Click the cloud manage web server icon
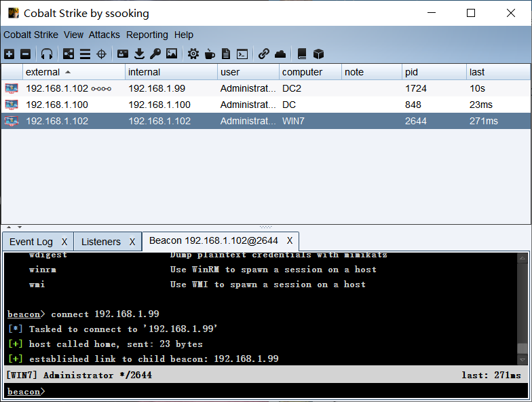 coord(280,54)
